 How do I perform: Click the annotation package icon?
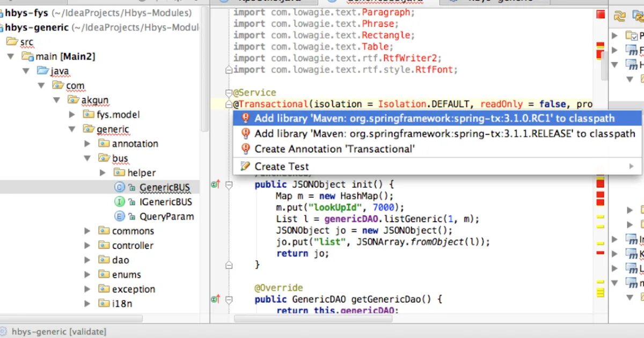point(104,143)
